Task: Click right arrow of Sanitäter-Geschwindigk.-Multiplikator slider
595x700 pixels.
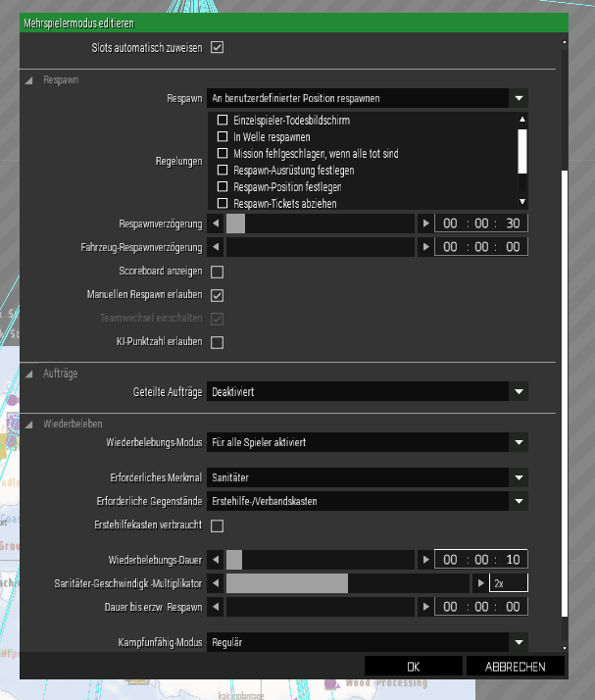Action: click(480, 583)
